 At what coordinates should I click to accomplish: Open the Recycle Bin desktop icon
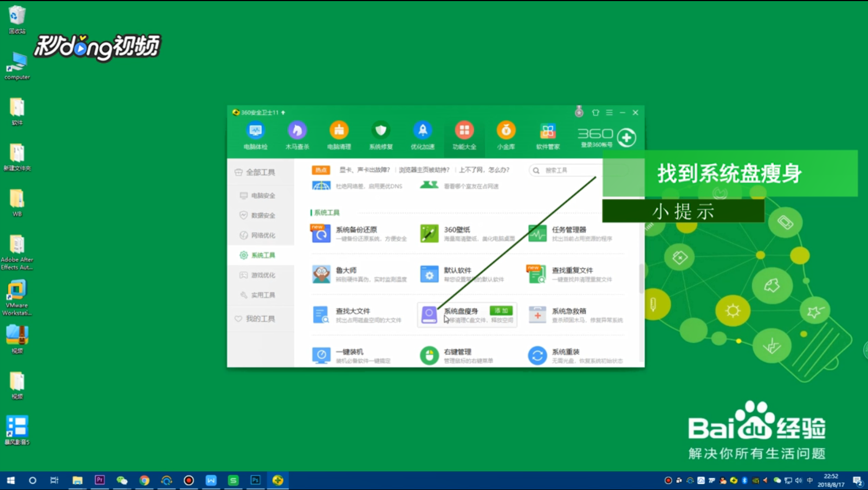[17, 20]
